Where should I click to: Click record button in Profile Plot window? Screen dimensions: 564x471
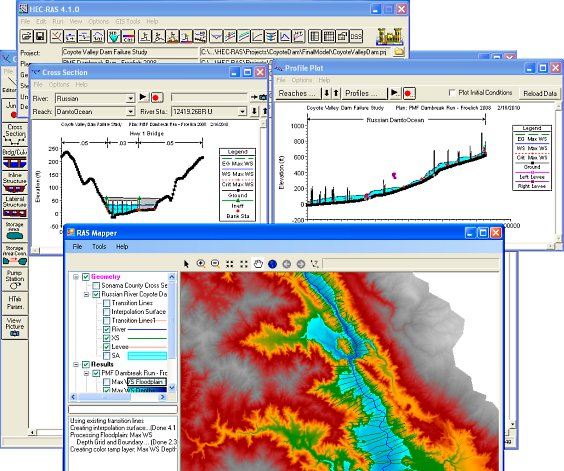408,94
